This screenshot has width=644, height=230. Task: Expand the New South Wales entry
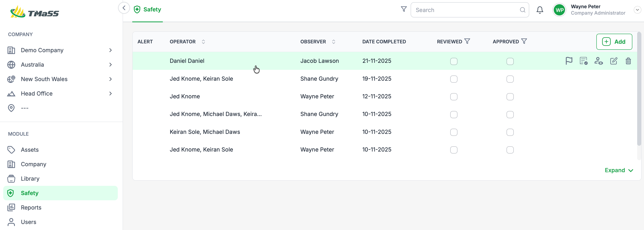coord(111,79)
